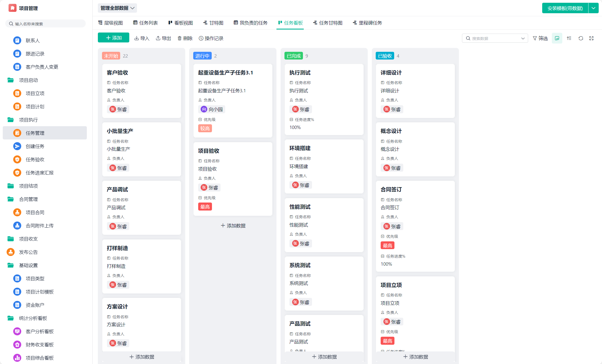The width and height of the screenshot is (602, 364).
Task: Open the 安装模板 dropdown arrow
Action: pos(593,8)
